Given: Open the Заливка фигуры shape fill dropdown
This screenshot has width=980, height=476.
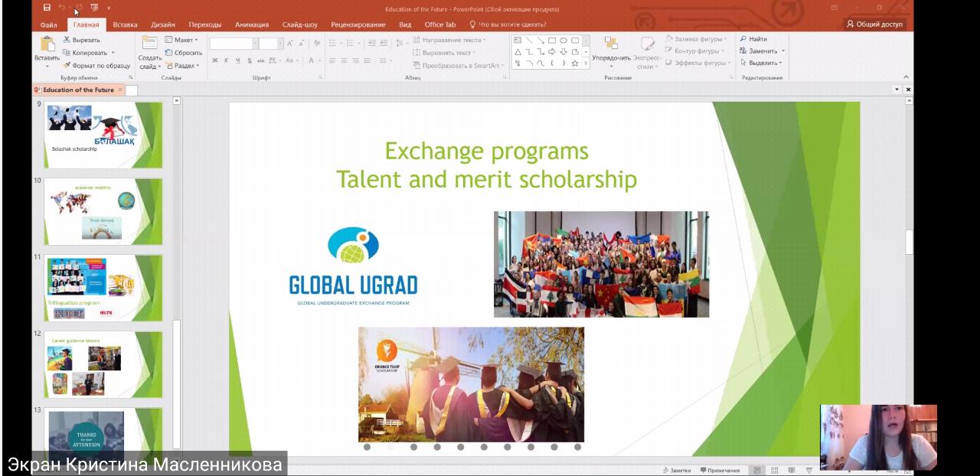Looking at the screenshot, I should [x=697, y=39].
